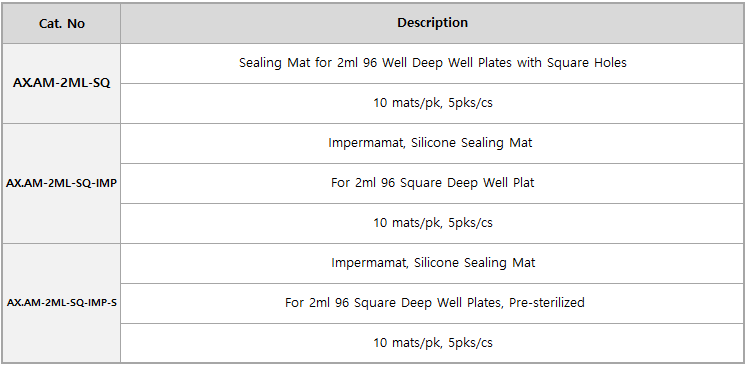Click the words Sealing Mat for 2ml
Image resolution: width=747 pixels, height=367 pixels.
[x=295, y=63]
